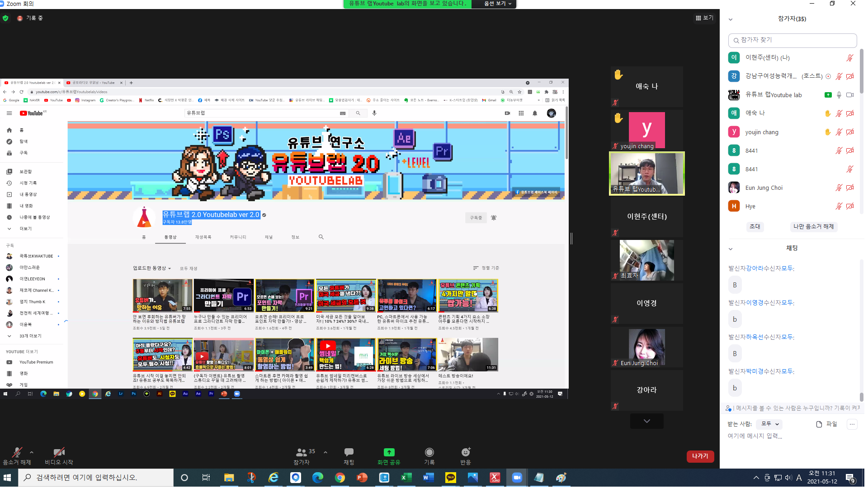Toggle mute icon for 강남구여성능력개 host
The height and width of the screenshot is (488, 868).
tap(839, 76)
